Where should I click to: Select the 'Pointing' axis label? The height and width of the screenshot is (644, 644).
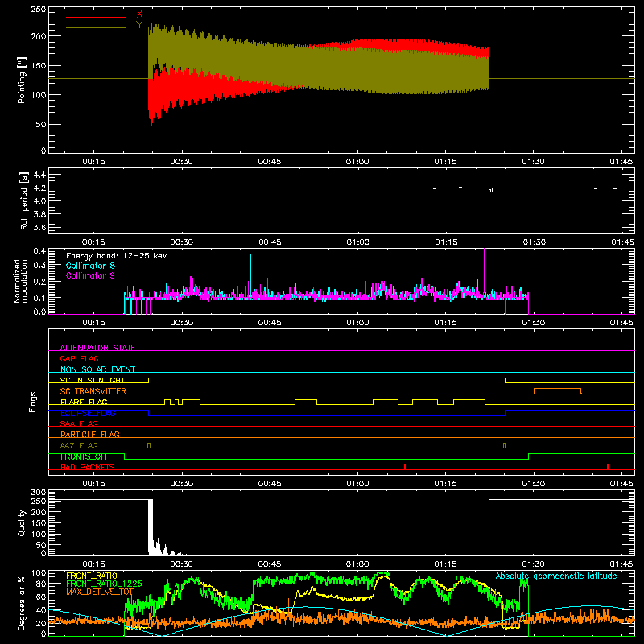[x=22, y=80]
